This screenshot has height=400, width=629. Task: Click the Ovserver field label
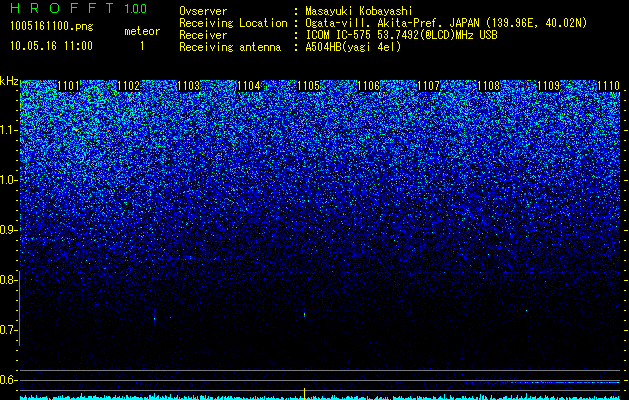pos(203,11)
